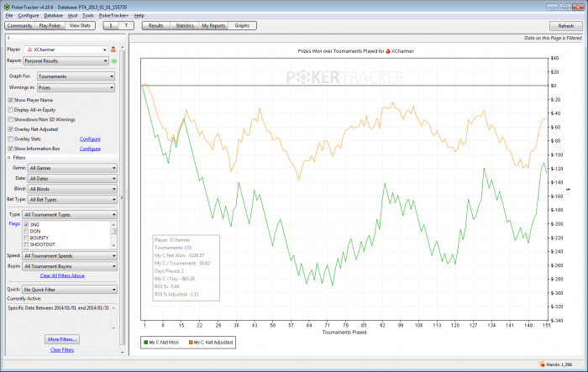Click the Clear Filters link

(62, 350)
